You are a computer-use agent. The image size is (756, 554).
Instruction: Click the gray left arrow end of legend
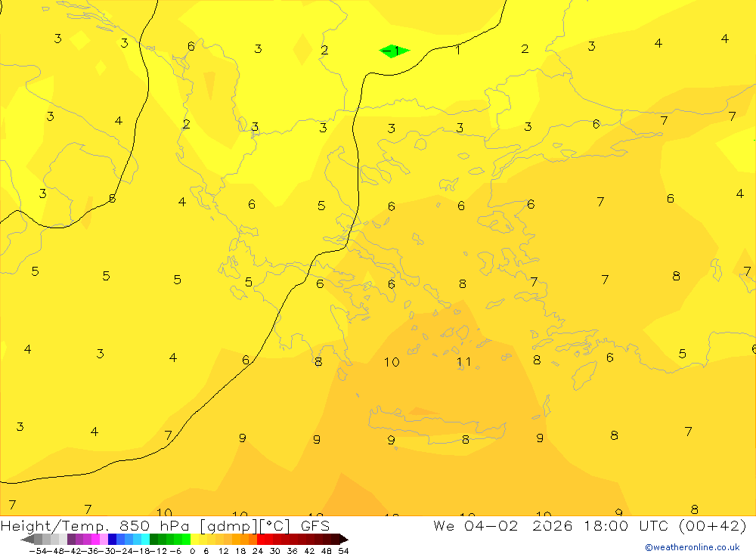click(27, 540)
